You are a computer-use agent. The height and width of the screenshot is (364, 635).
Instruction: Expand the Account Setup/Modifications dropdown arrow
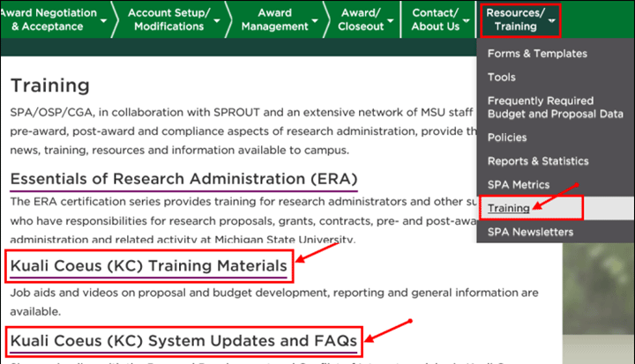pyautogui.click(x=217, y=20)
